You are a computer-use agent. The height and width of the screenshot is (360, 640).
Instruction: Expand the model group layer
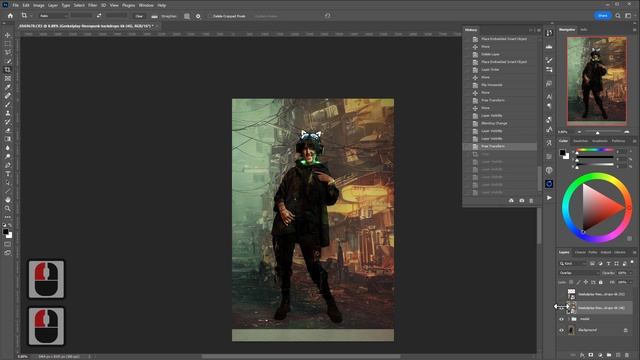[568, 319]
